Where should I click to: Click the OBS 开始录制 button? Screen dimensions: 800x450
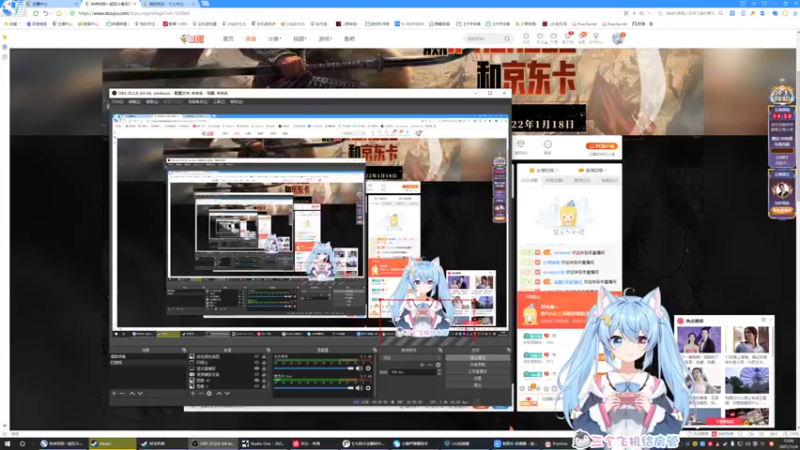coord(478,365)
